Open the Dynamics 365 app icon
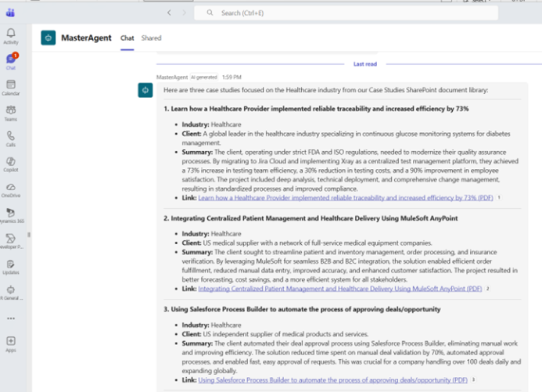This screenshot has width=542, height=392. (11, 214)
